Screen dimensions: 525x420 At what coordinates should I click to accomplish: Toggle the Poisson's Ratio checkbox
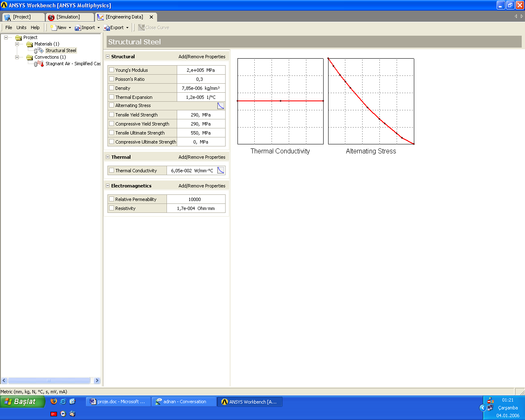(x=112, y=79)
